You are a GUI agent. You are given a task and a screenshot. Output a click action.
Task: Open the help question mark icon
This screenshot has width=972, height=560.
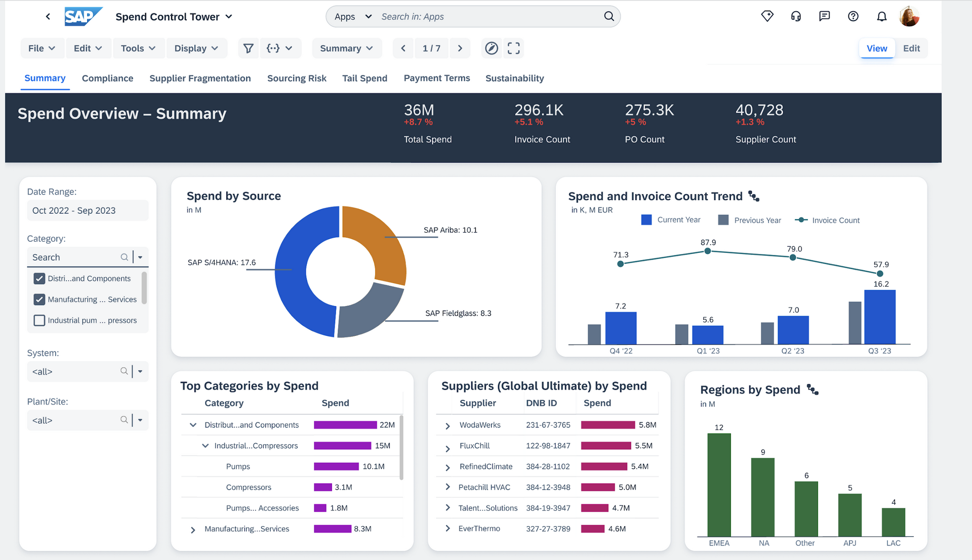pyautogui.click(x=853, y=16)
